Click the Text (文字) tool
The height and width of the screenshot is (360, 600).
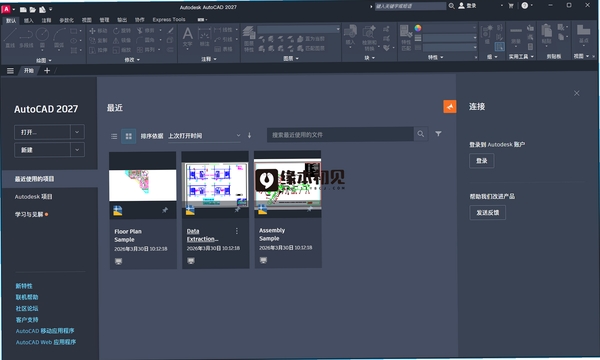click(188, 37)
